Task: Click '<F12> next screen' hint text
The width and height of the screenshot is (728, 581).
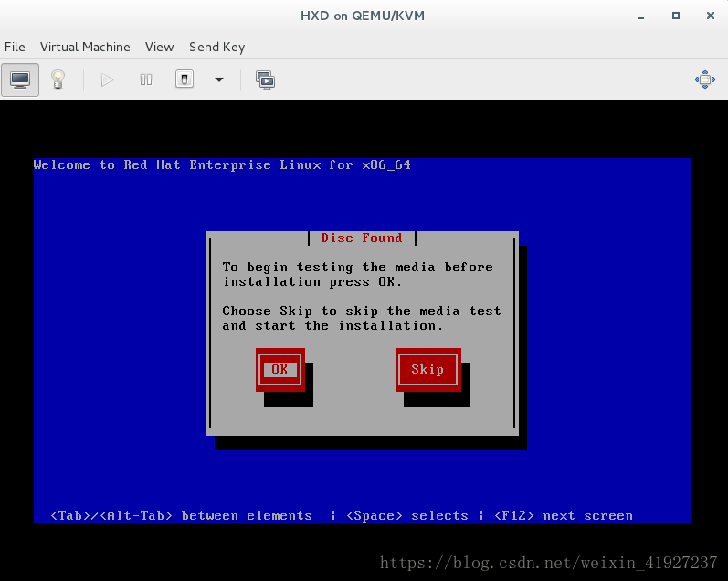Action: (x=564, y=515)
